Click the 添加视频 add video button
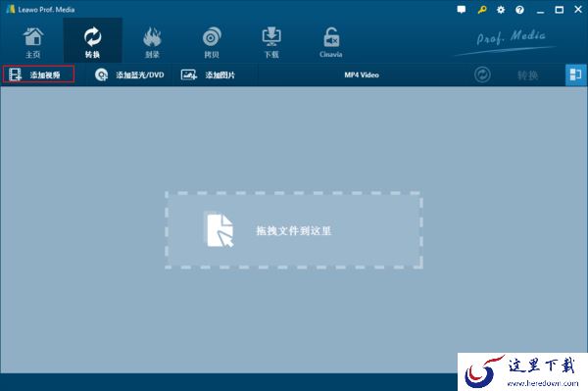Screen dimensions: 588x391 [x=38, y=74]
